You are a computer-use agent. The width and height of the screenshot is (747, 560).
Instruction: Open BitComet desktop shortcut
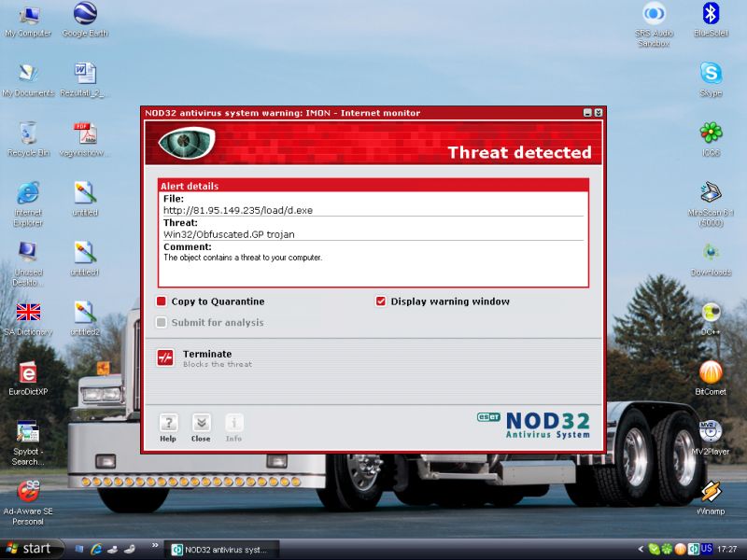(x=711, y=372)
